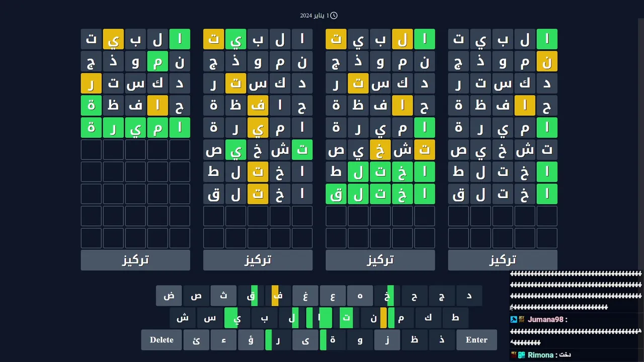Tap the Delete key on the keyboard
The image size is (644, 362).
(x=162, y=340)
